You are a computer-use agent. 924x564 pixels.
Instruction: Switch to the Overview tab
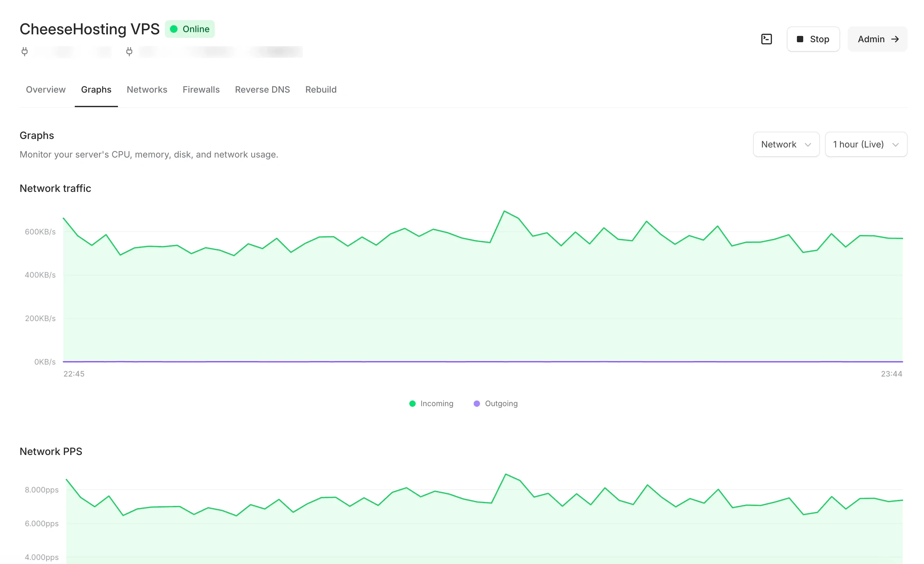click(x=45, y=89)
